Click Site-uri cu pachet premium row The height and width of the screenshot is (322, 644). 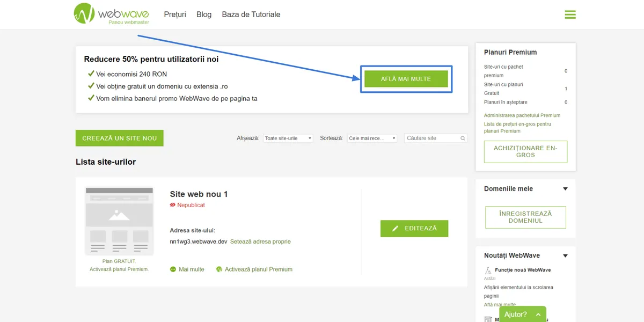525,71
